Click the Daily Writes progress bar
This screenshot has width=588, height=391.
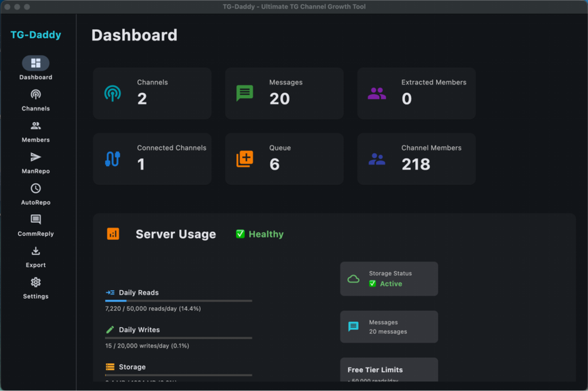pos(178,337)
